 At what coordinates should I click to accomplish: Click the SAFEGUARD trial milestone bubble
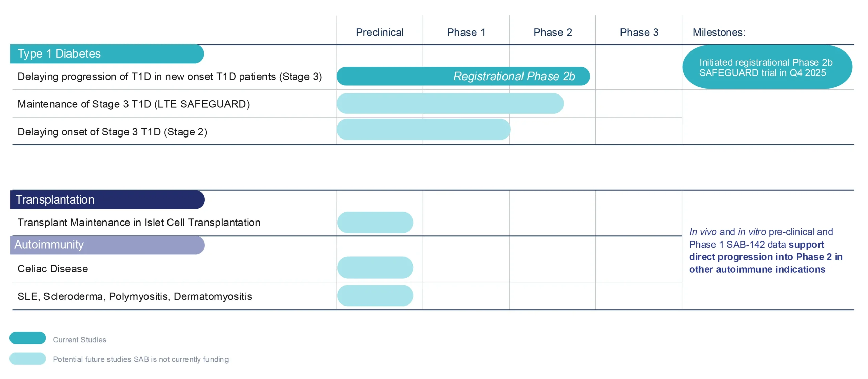pyautogui.click(x=767, y=67)
